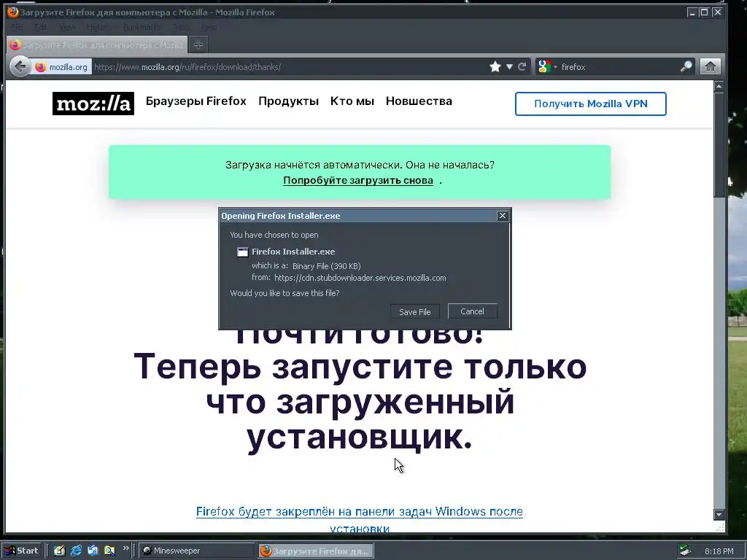Click the Получить Mozilla VPN button
Screen dimensions: 747x560
click(x=590, y=104)
